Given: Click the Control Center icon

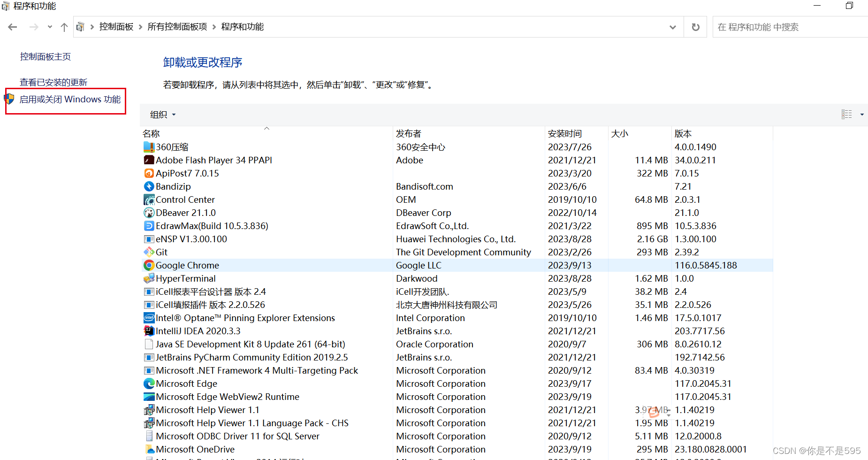Looking at the screenshot, I should pyautogui.click(x=149, y=199).
